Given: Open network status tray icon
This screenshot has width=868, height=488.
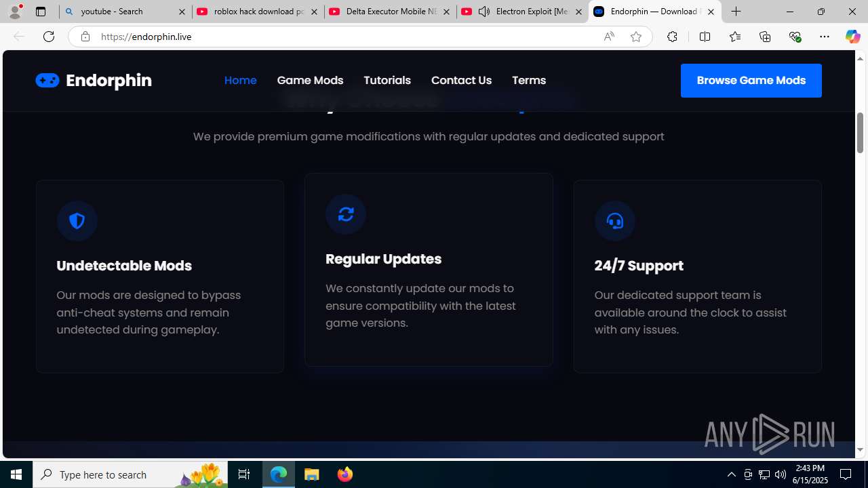Looking at the screenshot, I should [764, 474].
